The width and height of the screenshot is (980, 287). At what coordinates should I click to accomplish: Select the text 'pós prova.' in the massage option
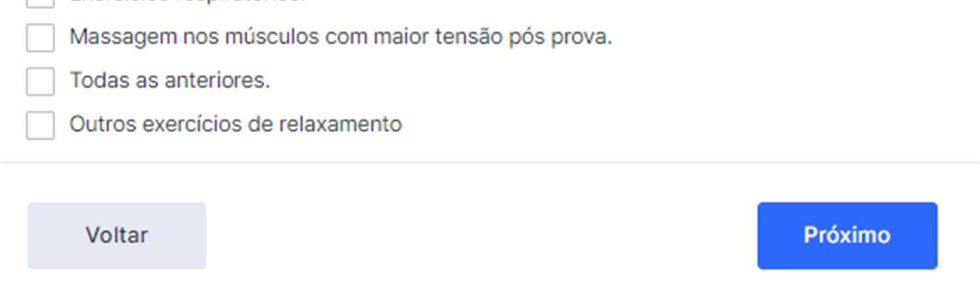[561, 38]
